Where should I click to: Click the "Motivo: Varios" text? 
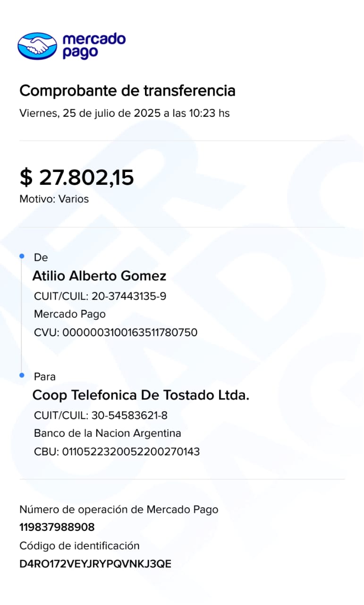point(54,199)
